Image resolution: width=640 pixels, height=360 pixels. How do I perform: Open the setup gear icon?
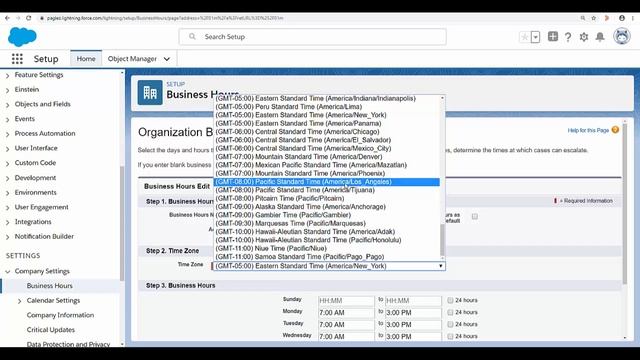point(584,37)
